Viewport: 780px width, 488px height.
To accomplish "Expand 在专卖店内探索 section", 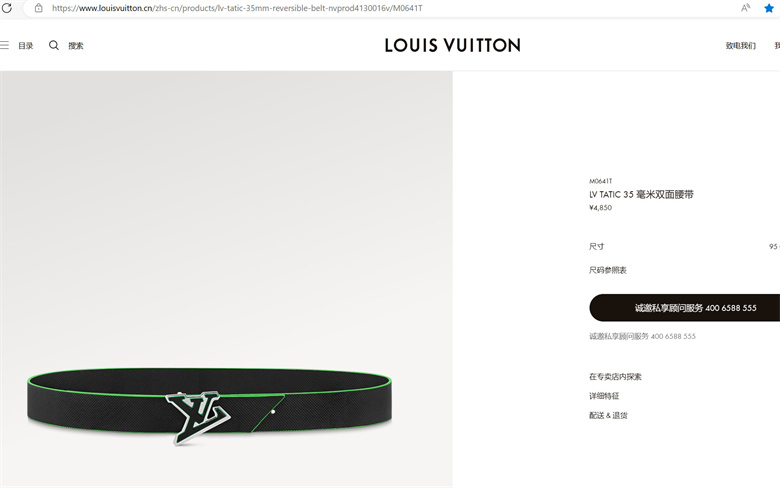I will 615,377.
